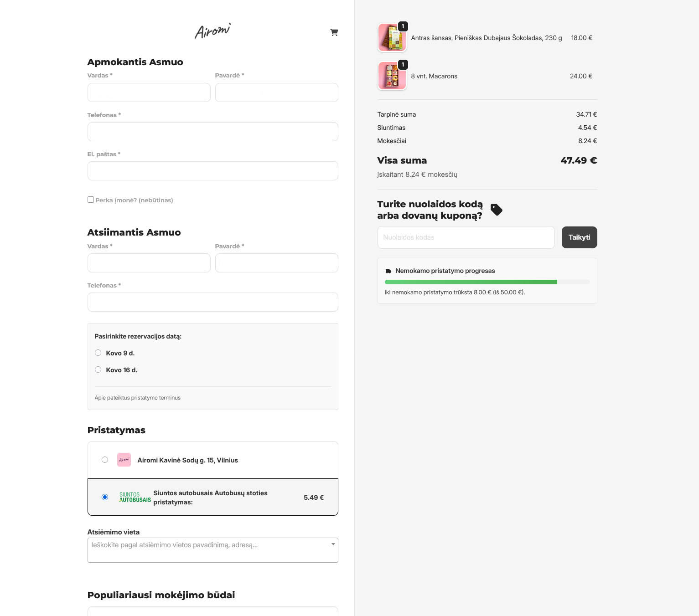Image resolution: width=699 pixels, height=616 pixels.
Task: Open the Dubai chocolate product thumbnail
Action: tap(392, 38)
